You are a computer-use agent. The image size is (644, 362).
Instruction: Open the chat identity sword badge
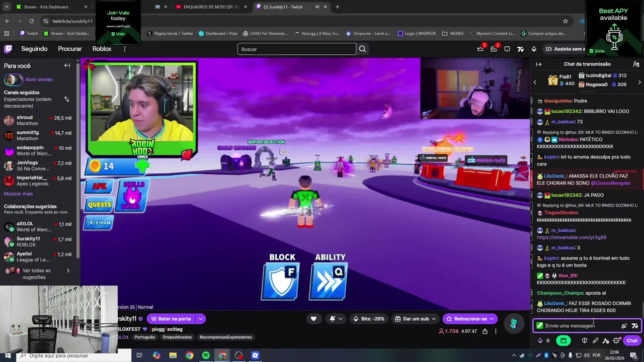pos(540,326)
